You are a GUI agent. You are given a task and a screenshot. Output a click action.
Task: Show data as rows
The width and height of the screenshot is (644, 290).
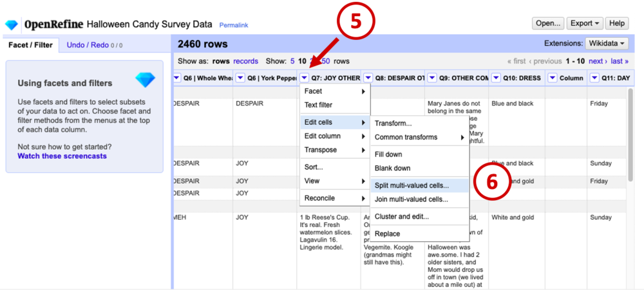coord(221,61)
